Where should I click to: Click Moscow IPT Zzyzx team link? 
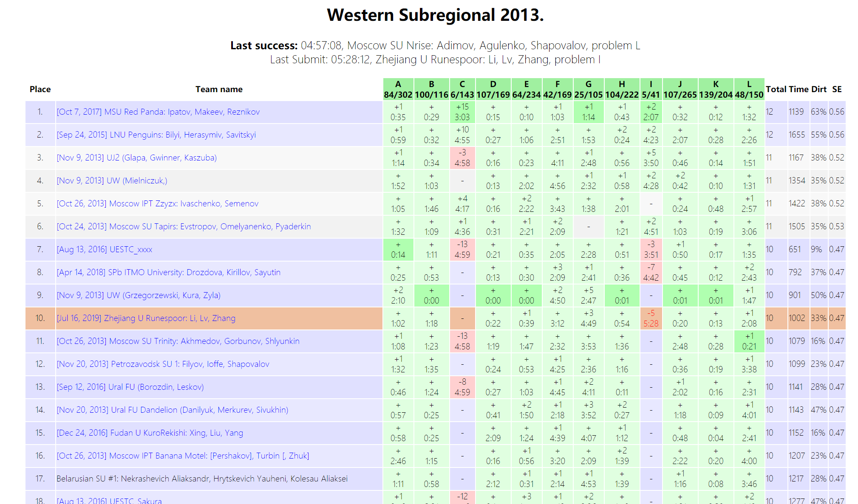(x=157, y=203)
